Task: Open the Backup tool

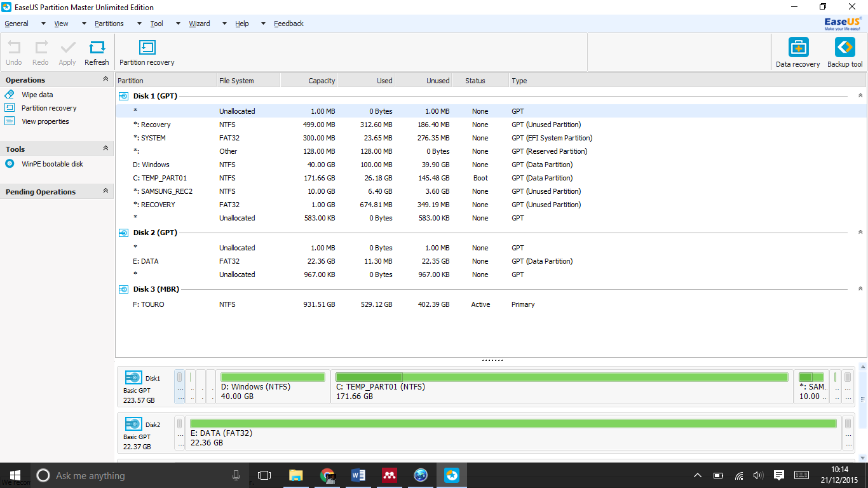Action: click(845, 52)
